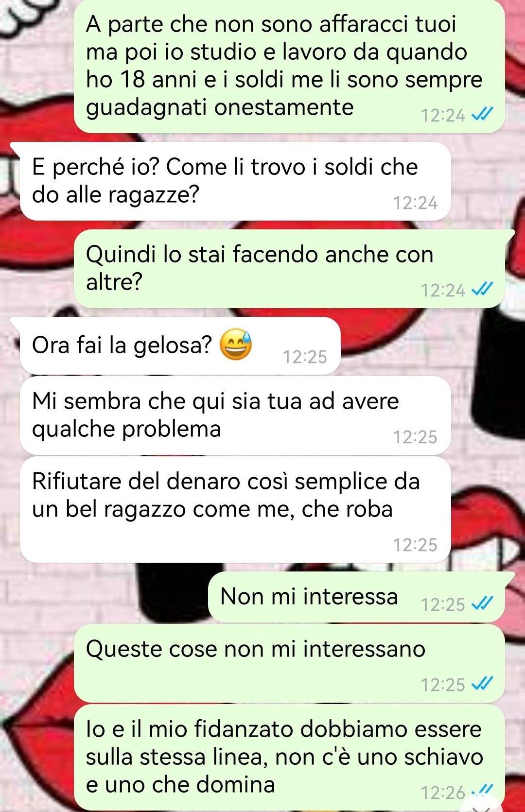Tap the sweating smile emoji after 'Ora fai la gelosa?'
The height and width of the screenshot is (812, 525).
click(x=236, y=345)
